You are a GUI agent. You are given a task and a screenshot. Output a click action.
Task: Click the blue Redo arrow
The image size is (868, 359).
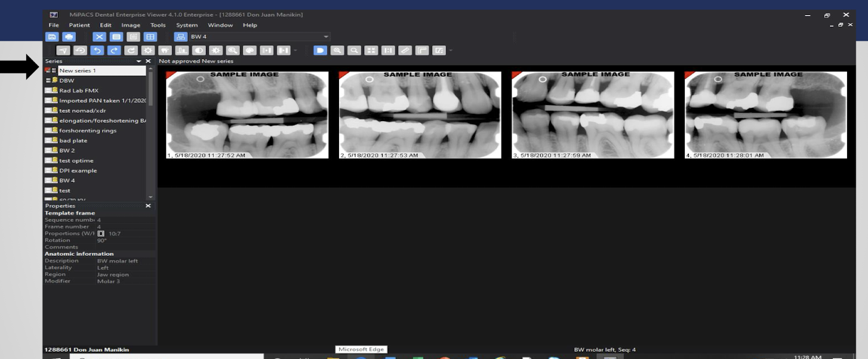(x=113, y=50)
